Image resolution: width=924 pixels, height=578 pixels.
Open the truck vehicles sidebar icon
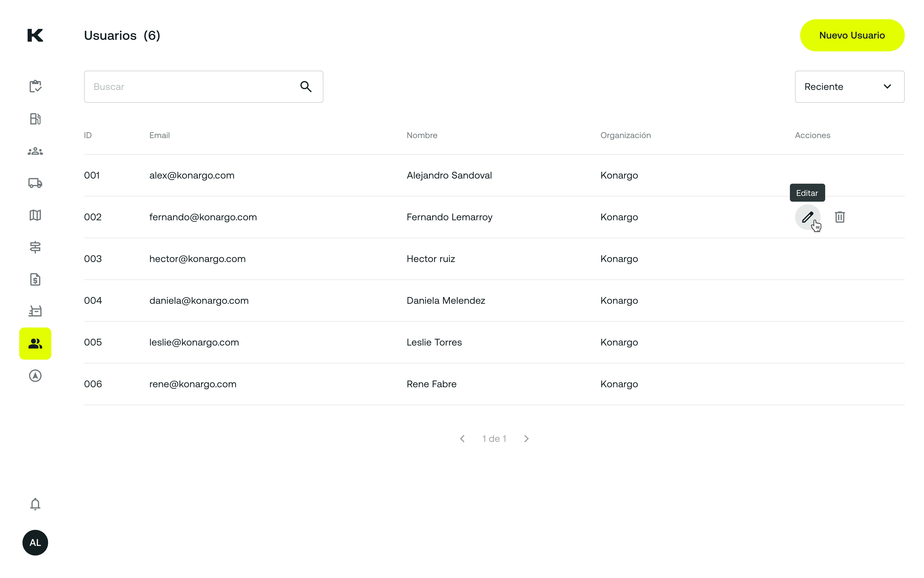pos(35,183)
